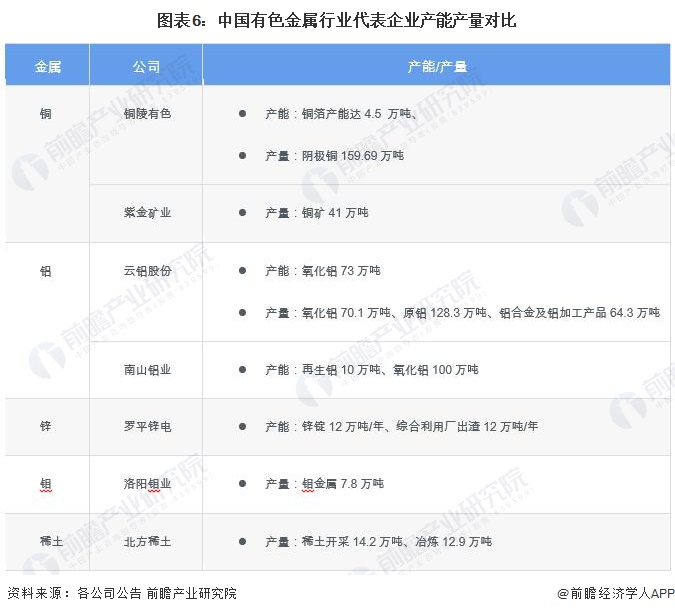Click the text 再生铝 10 万吨、氧化铝 100 万吨
Screen dimensions: 675x614
(x=390, y=369)
